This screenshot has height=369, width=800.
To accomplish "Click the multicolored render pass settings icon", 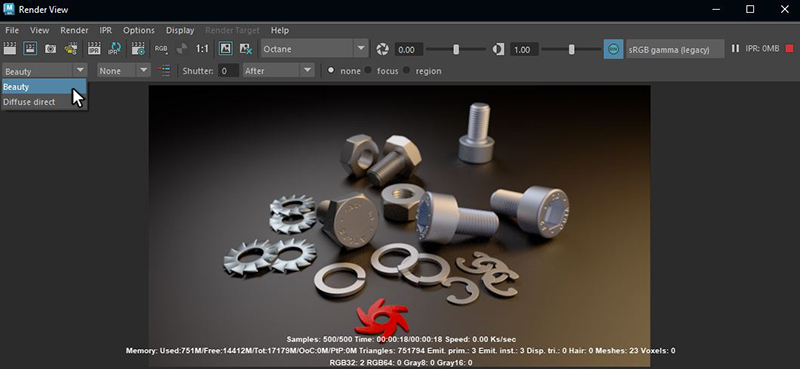I will [164, 70].
